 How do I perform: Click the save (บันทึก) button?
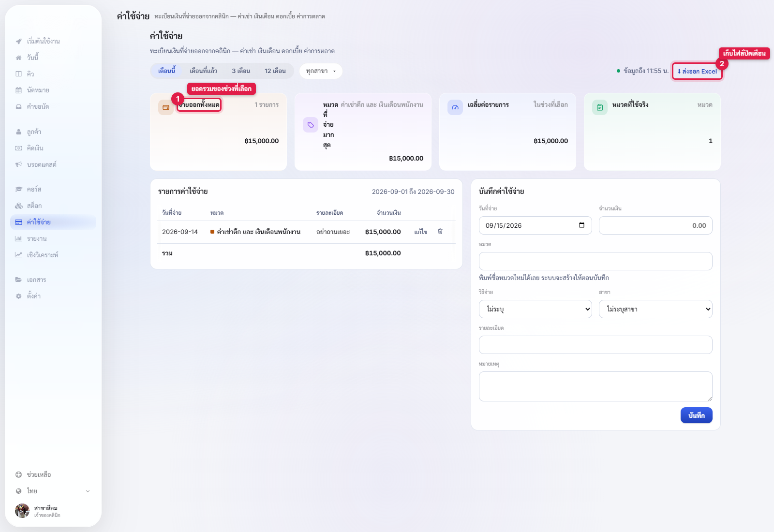pos(697,415)
